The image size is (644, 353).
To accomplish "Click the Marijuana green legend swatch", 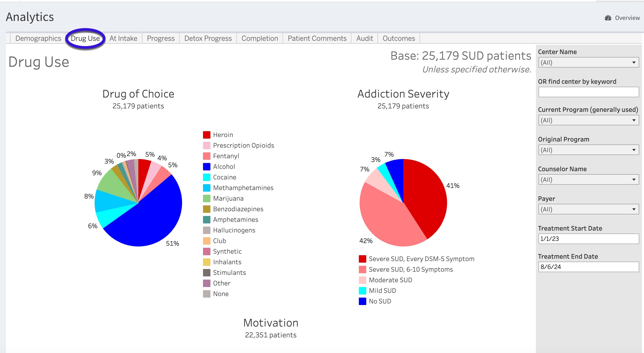I will tap(206, 198).
